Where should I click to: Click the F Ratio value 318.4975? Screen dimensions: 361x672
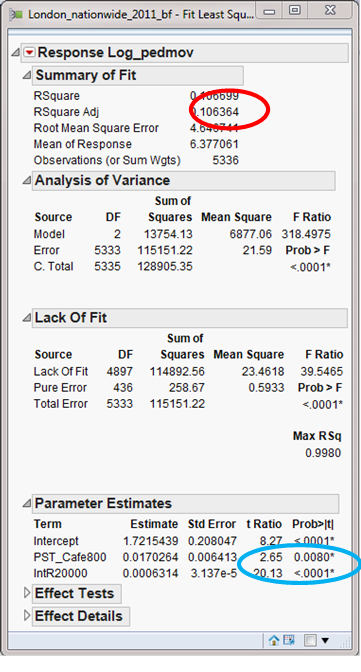pos(306,234)
